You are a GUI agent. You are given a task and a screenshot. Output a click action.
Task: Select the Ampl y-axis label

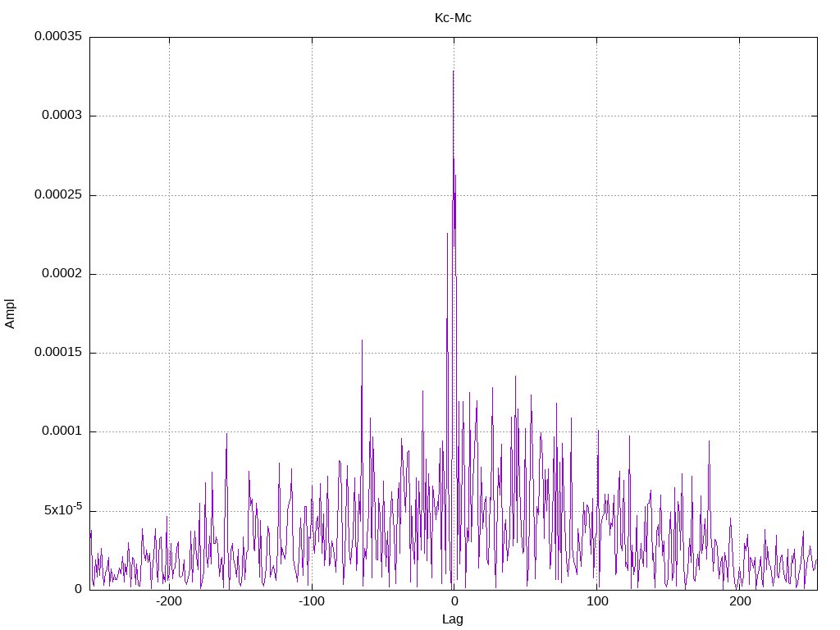10,314
